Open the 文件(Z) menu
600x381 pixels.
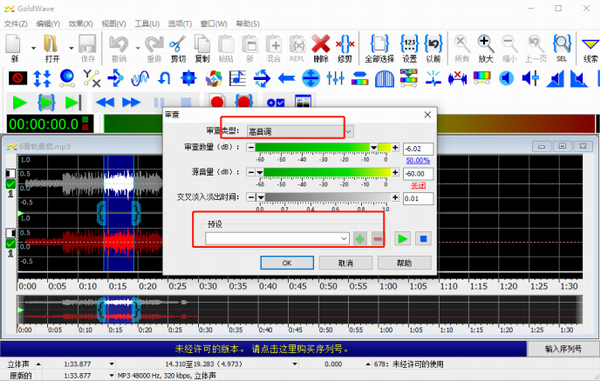(x=16, y=24)
